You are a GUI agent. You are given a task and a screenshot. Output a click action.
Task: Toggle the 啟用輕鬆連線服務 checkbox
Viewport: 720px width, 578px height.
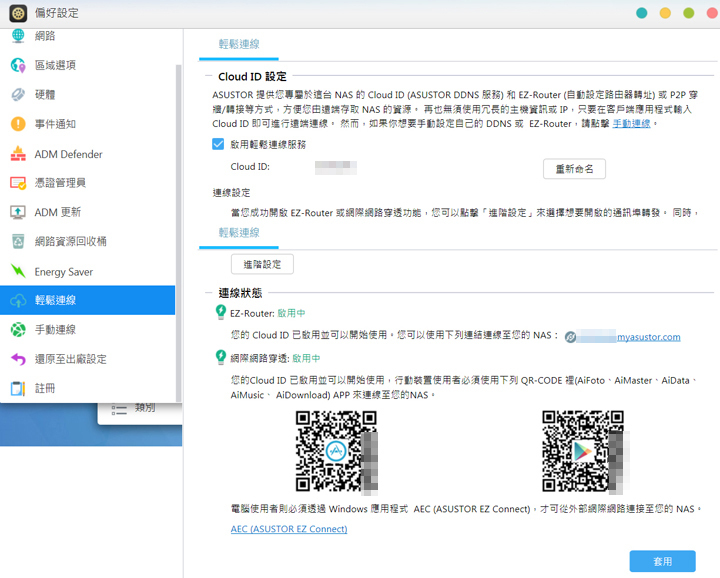coord(218,144)
